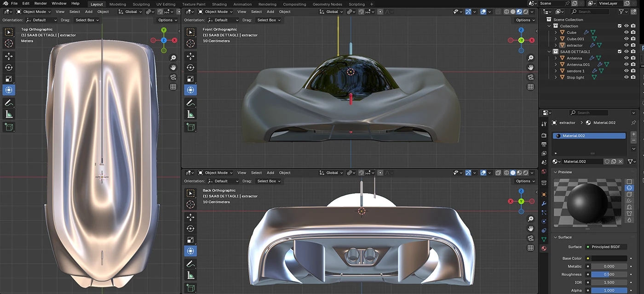644x294 pixels.
Task: Collapse the Collection in the outliner
Action: coord(549,26)
